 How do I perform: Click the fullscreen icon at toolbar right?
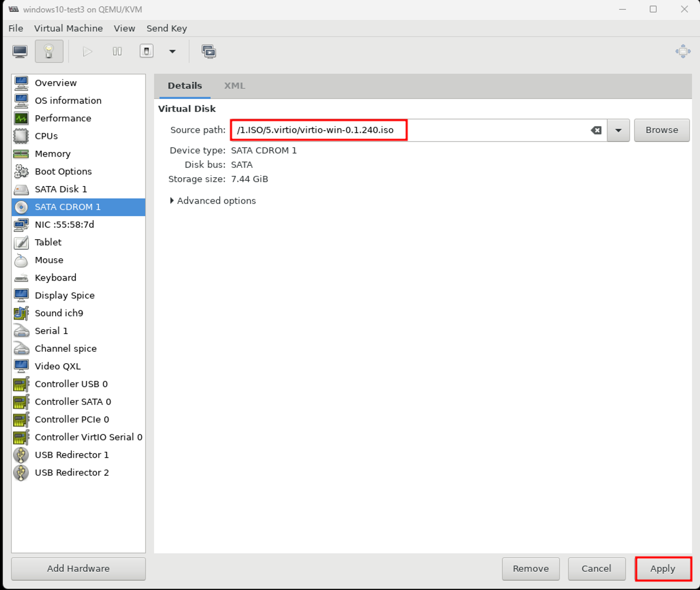click(x=682, y=51)
